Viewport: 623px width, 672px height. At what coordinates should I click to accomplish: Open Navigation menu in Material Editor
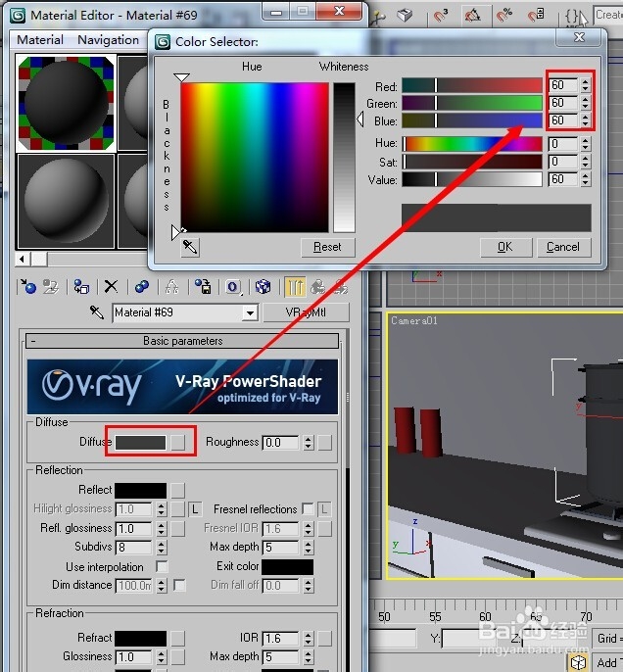108,40
